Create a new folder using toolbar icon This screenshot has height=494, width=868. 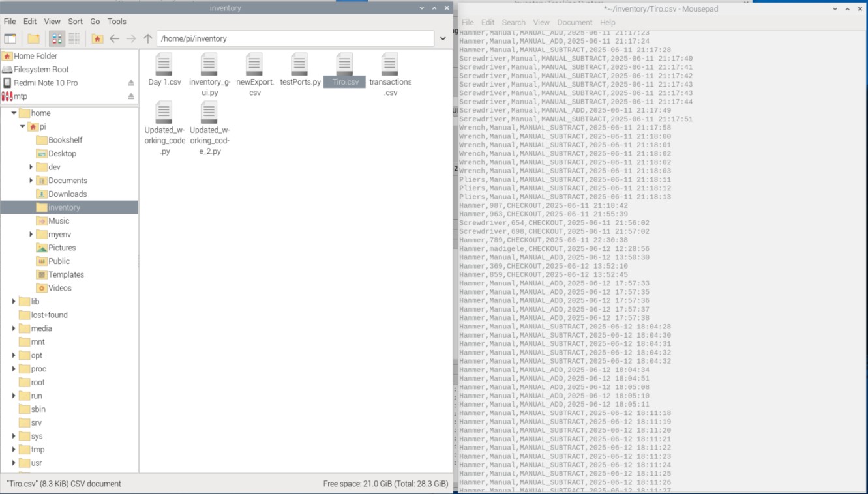coord(33,38)
